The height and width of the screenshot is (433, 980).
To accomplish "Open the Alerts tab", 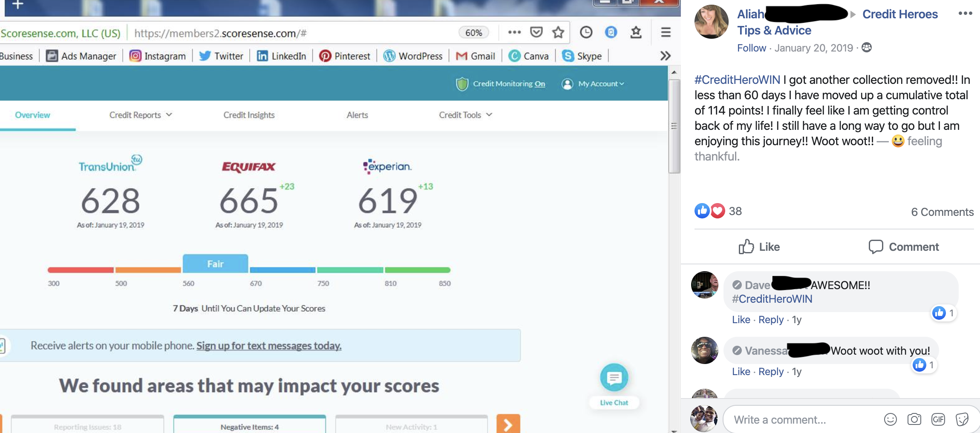I will tap(357, 115).
